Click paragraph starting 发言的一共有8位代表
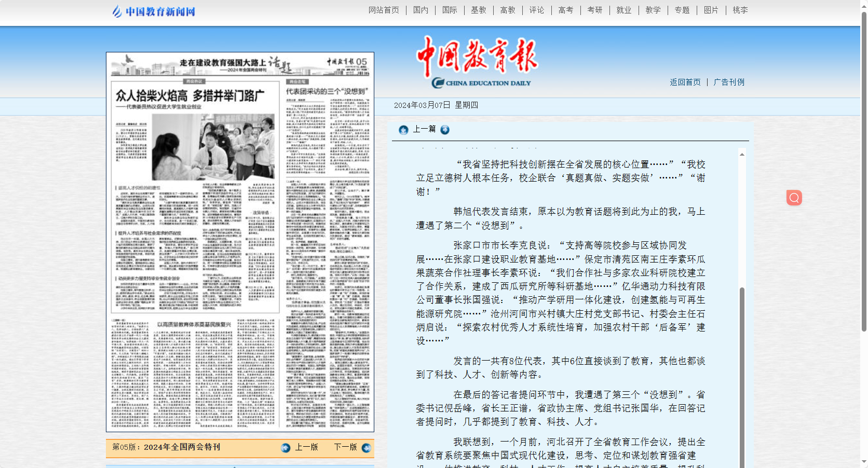868x468 pixels. [x=561, y=368]
